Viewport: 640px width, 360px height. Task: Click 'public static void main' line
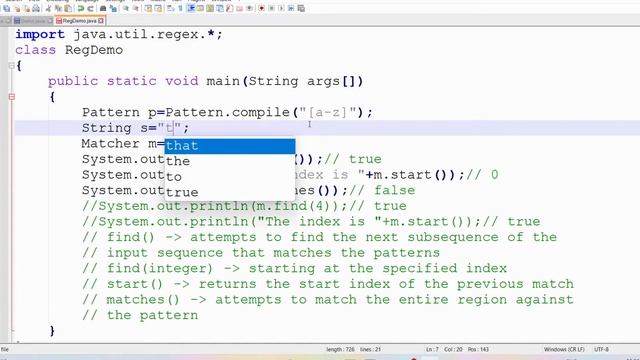[206, 81]
